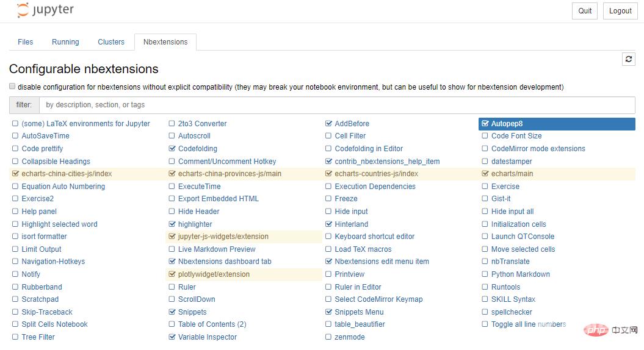Go to the Clusters tab
The height and width of the screenshot is (350, 644).
pyautogui.click(x=111, y=42)
